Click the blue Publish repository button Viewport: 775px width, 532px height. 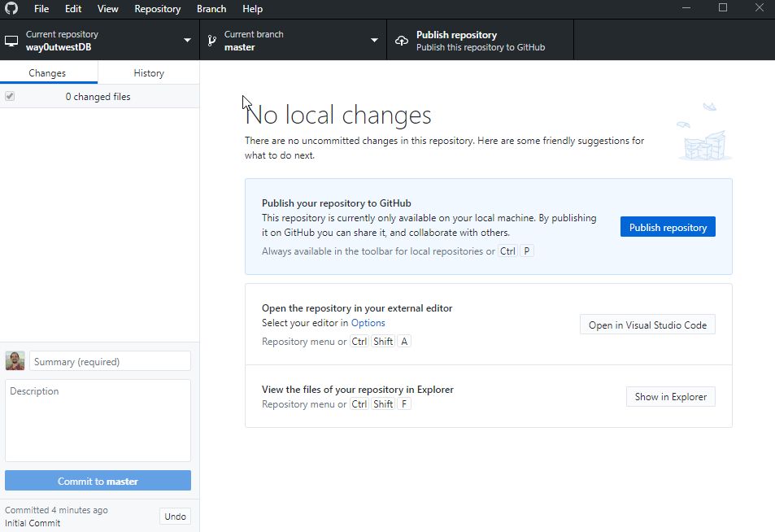667,226
